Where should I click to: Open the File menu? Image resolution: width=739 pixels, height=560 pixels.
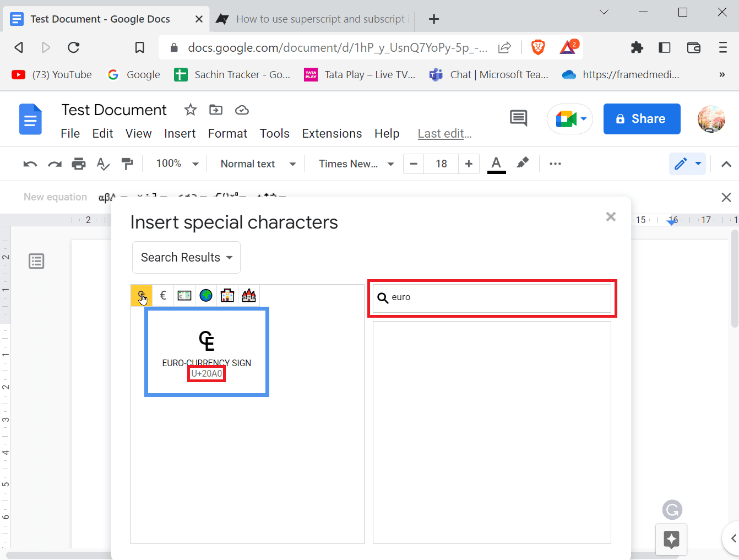70,134
